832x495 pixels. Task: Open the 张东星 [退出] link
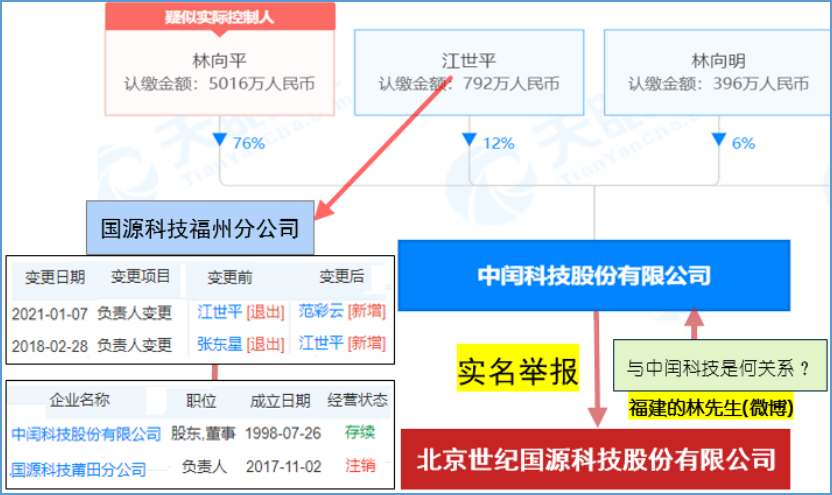(241, 344)
